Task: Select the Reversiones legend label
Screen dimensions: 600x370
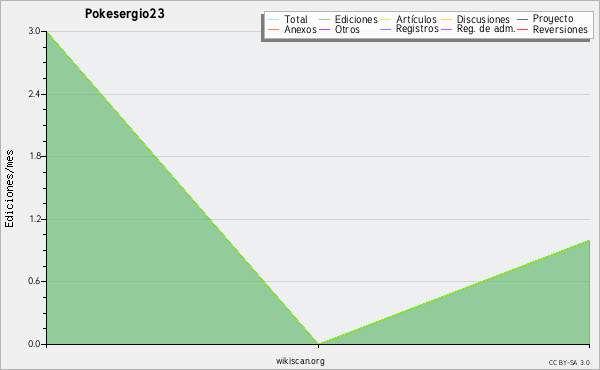Action: point(560,29)
